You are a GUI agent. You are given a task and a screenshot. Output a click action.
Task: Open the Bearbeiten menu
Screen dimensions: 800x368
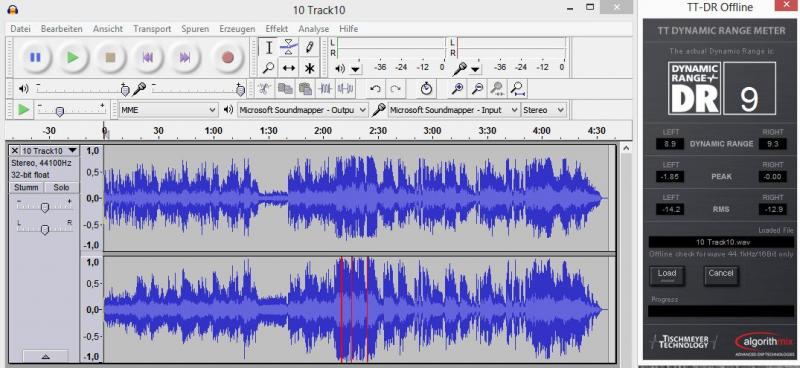(x=61, y=29)
